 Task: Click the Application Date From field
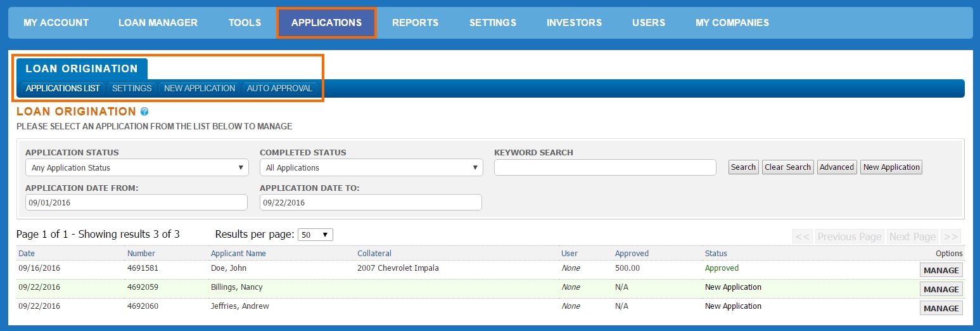click(x=136, y=202)
